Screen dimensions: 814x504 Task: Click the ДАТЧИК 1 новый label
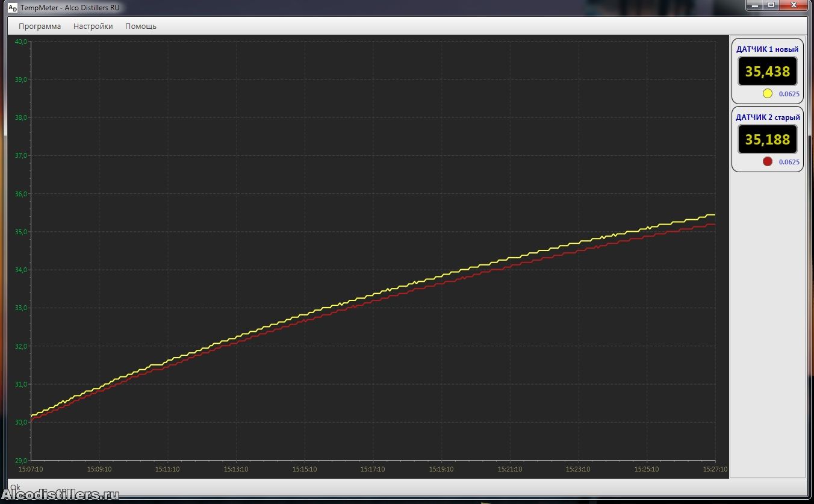pyautogui.click(x=768, y=49)
